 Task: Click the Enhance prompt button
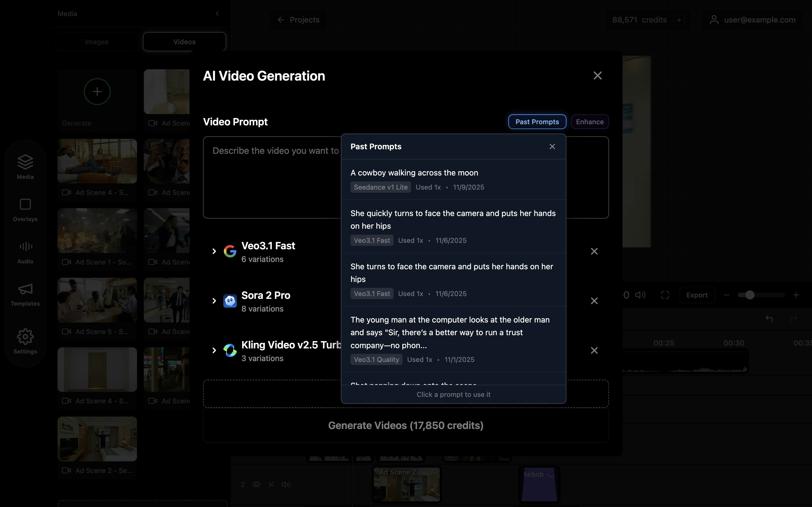tap(590, 122)
